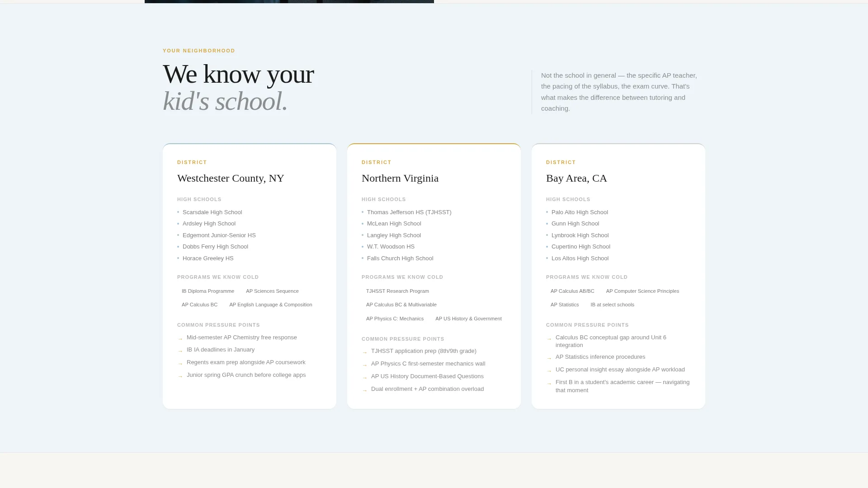
Task: Click the AP Calculus BC tag
Action: click(x=199, y=305)
